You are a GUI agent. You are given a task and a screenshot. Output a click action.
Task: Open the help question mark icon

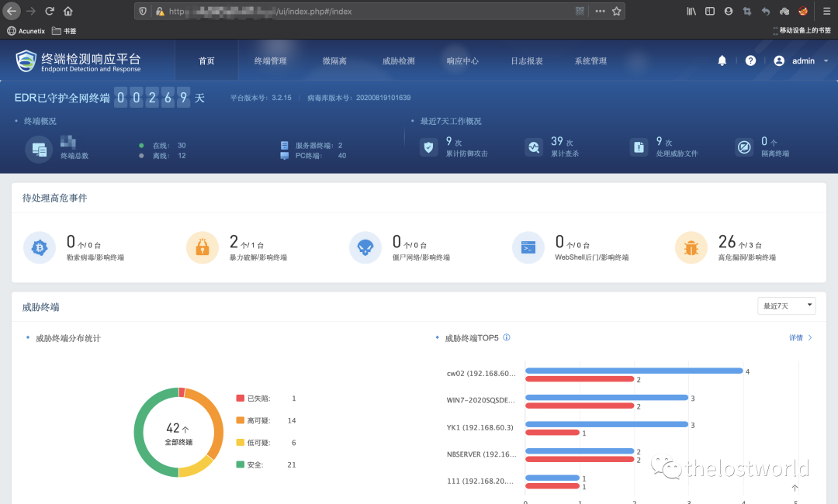[x=750, y=60]
